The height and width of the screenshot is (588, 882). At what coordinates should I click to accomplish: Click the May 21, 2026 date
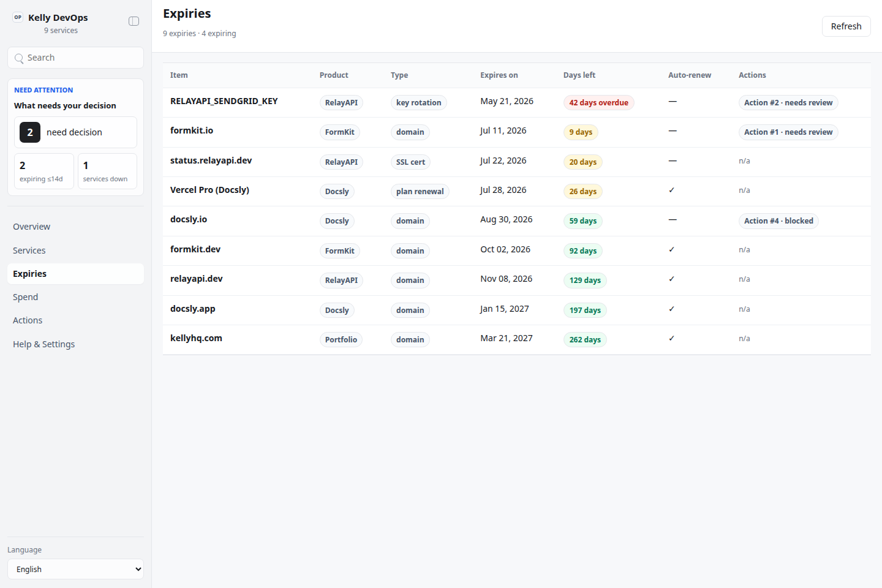pos(507,101)
